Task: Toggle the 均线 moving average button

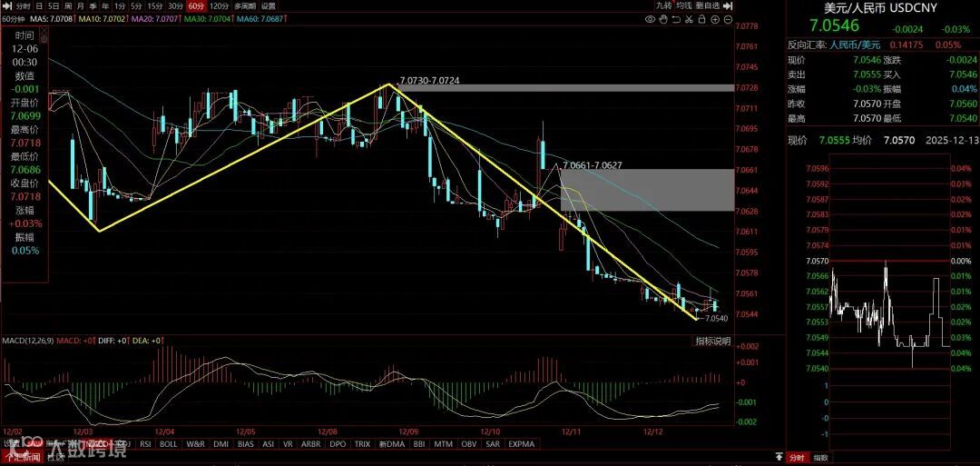Action: (684, 5)
